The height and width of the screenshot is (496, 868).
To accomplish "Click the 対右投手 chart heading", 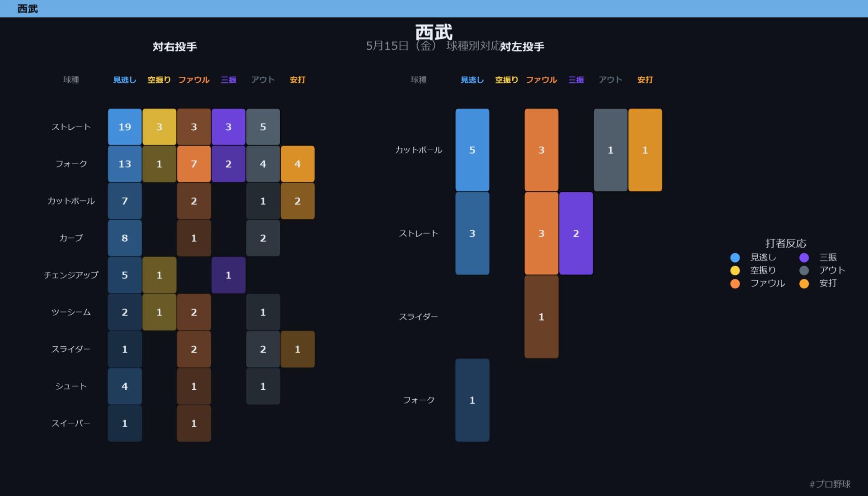I will click(x=175, y=47).
